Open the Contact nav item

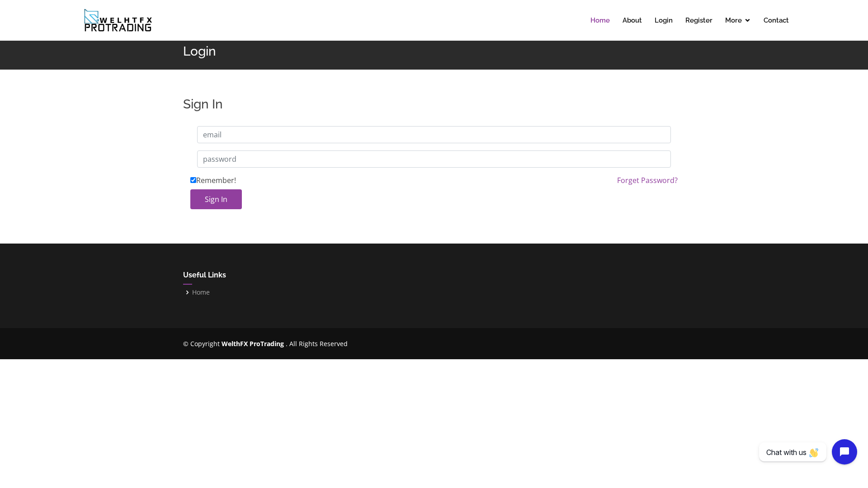pyautogui.click(x=776, y=20)
